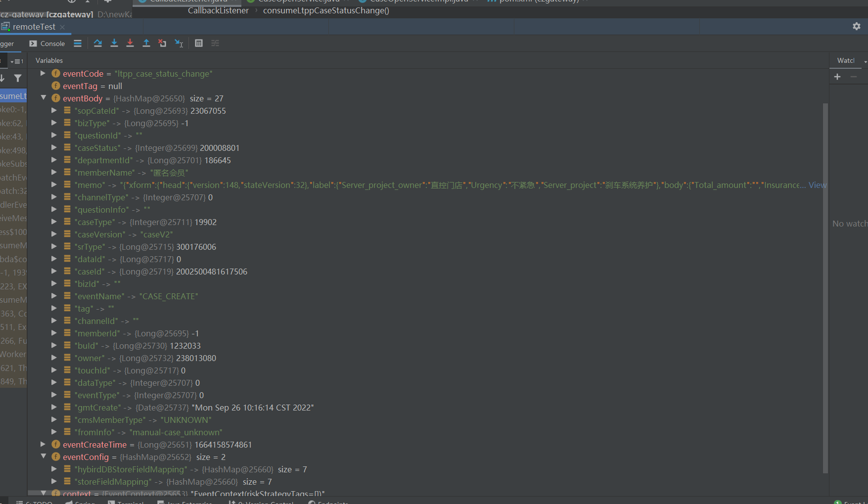Select the "memberId" -1 row
Screen dimensions: 868x504
pos(428,333)
